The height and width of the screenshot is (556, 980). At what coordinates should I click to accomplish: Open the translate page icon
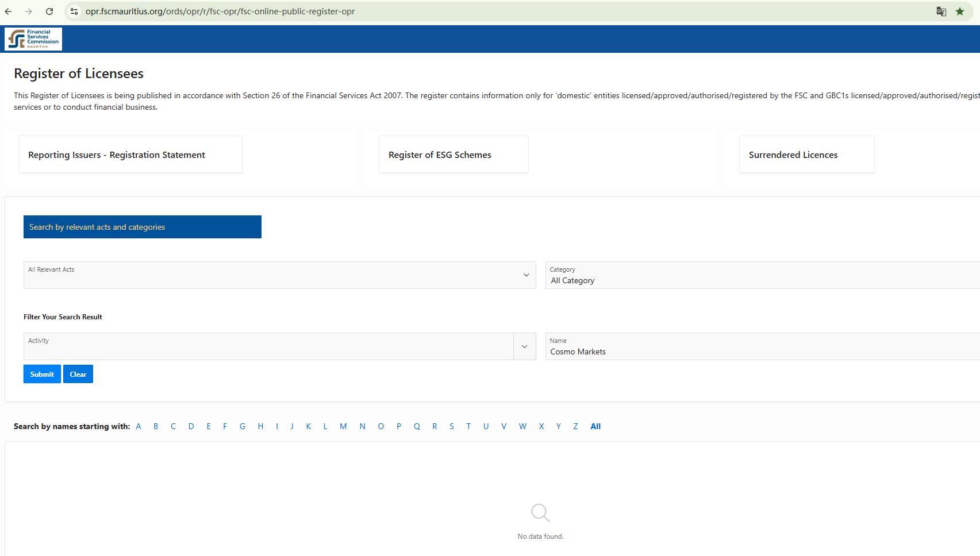click(941, 11)
